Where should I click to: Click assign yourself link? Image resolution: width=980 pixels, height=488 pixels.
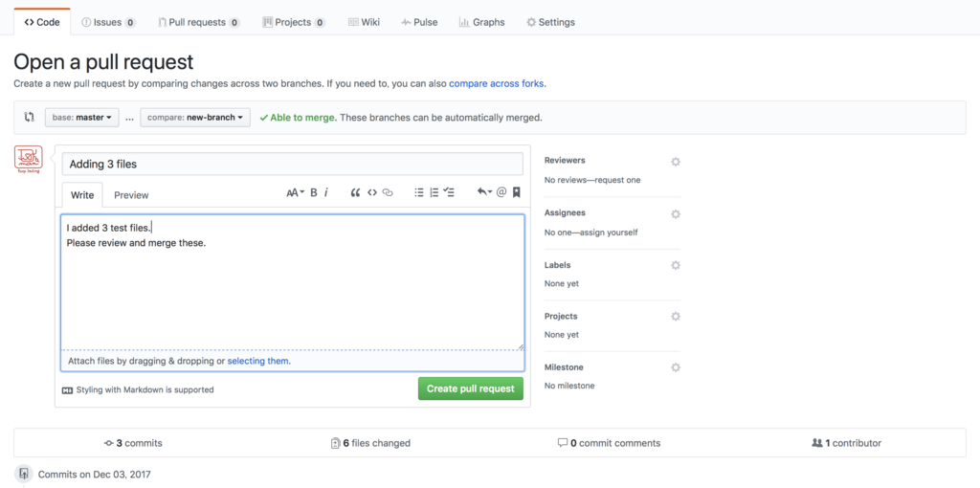[608, 233]
